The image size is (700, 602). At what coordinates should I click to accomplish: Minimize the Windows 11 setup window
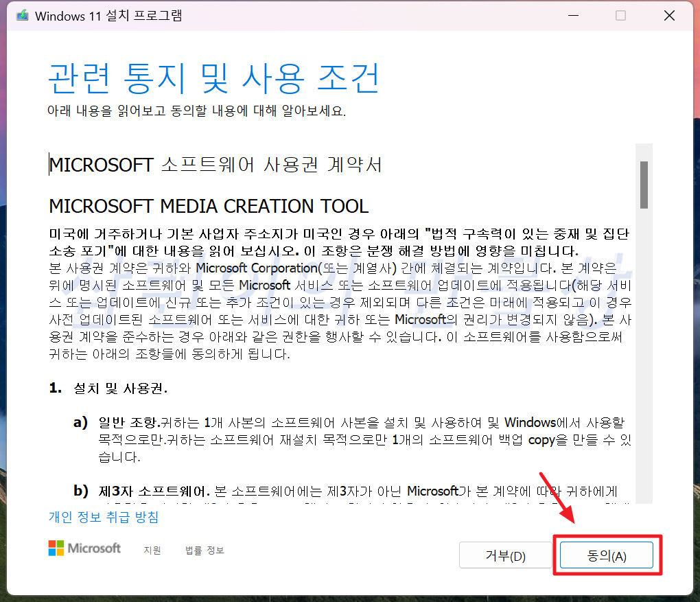(x=573, y=16)
